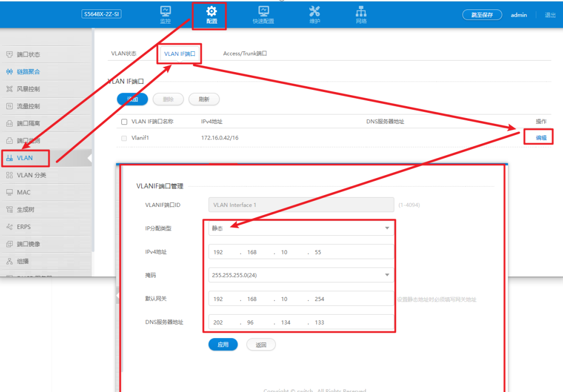Switch to the VLAN IF端口 tab
The width and height of the screenshot is (563, 392).
(179, 54)
